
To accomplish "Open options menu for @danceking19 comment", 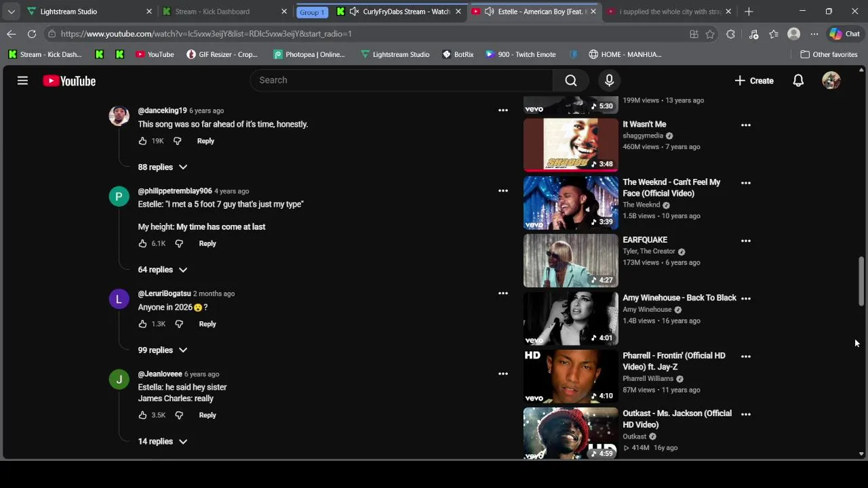I will 503,110.
